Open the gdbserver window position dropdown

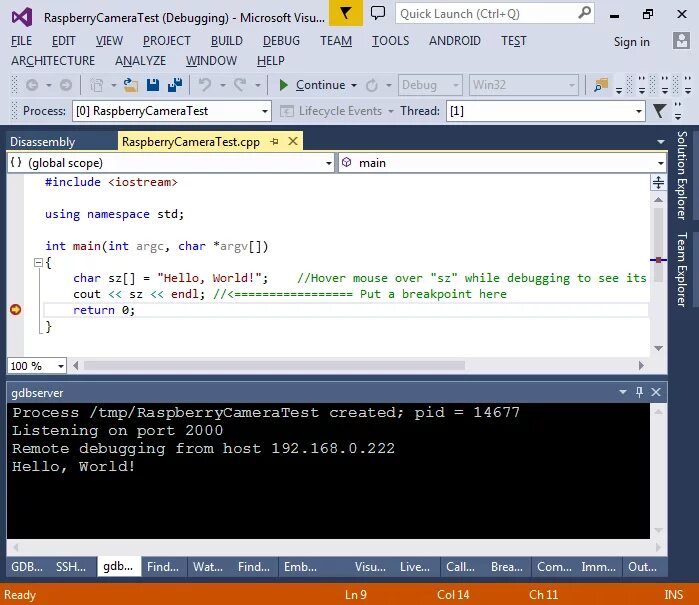point(623,392)
